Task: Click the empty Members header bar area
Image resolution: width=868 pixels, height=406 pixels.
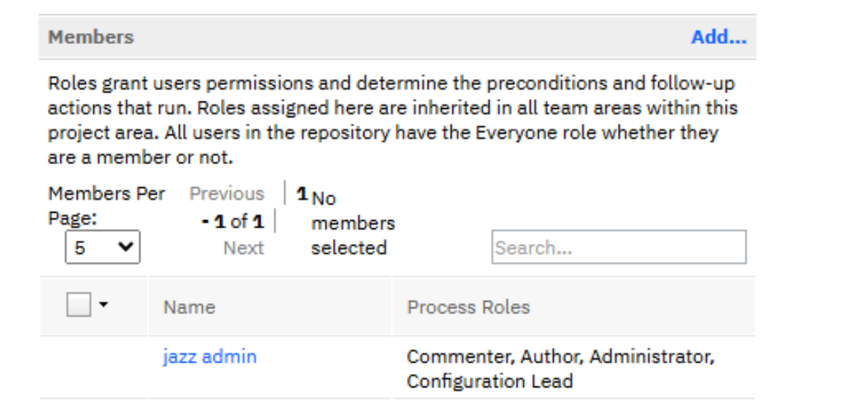Action: point(410,37)
